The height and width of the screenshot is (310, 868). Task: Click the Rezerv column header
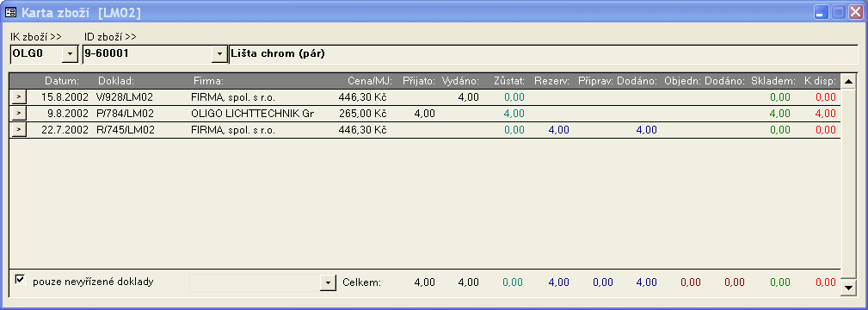pyautogui.click(x=552, y=81)
